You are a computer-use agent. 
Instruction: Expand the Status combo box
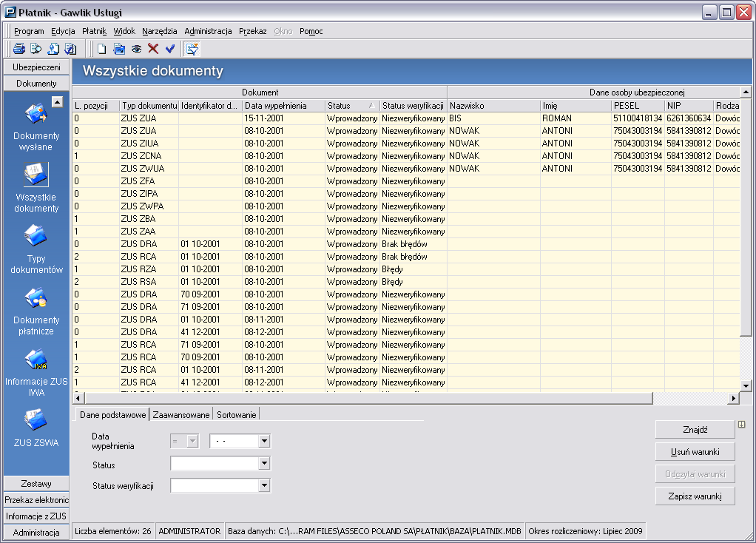pyautogui.click(x=264, y=463)
